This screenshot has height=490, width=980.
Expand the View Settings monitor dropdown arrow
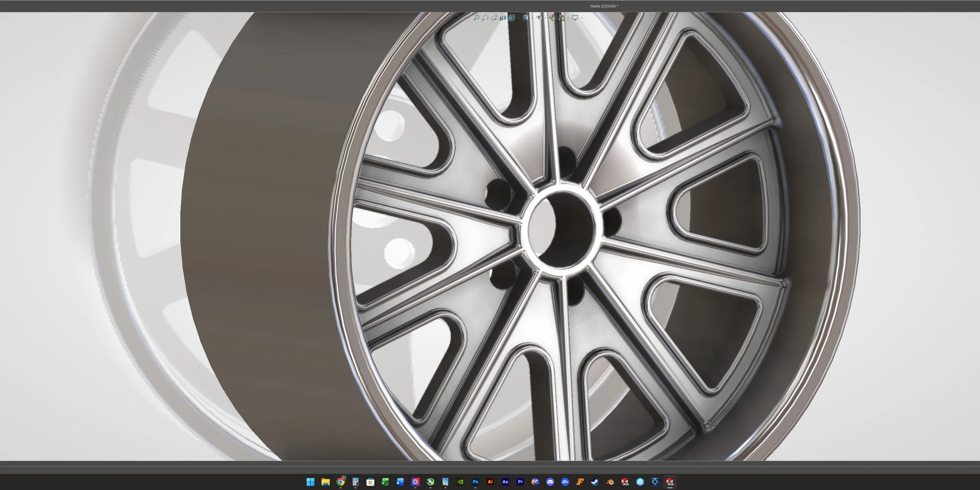pos(582,18)
